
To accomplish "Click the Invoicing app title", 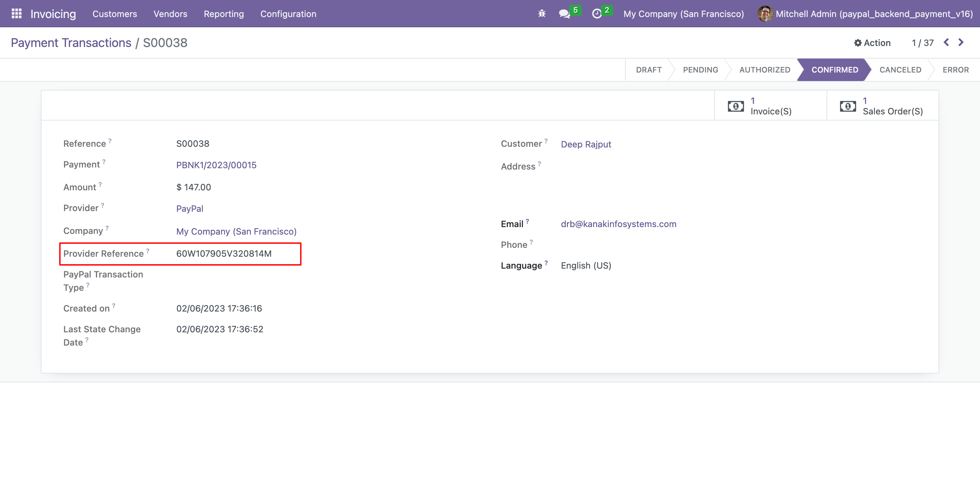I will click(x=53, y=14).
